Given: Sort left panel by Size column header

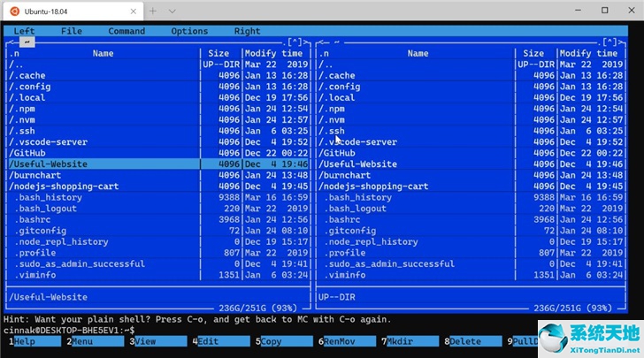Looking at the screenshot, I should pyautogui.click(x=218, y=53).
